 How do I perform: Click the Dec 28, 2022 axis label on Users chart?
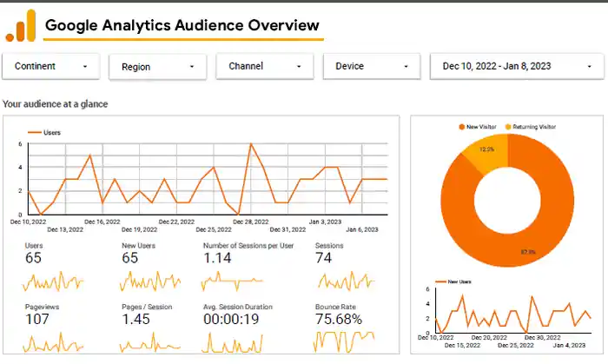(x=250, y=222)
